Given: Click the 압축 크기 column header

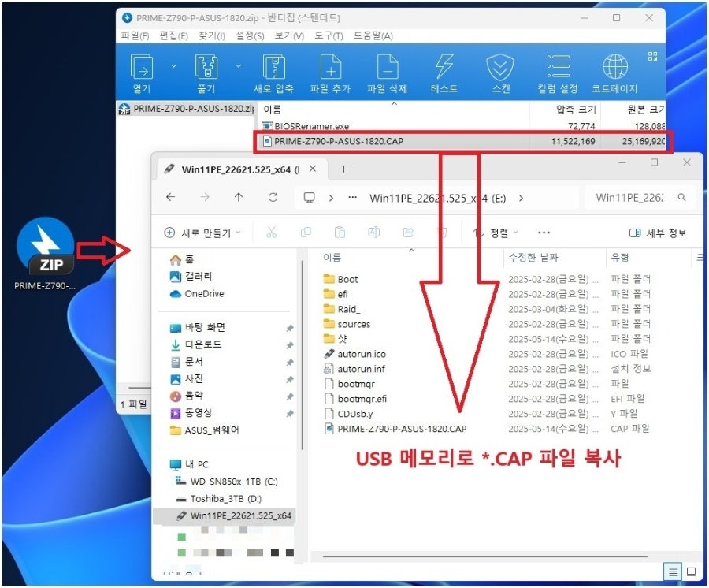Looking at the screenshot, I should [576, 109].
